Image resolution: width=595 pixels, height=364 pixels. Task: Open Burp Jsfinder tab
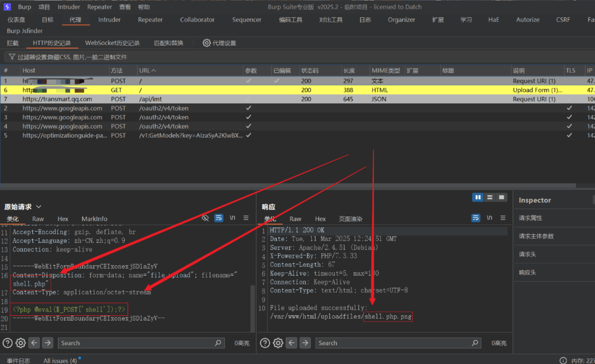point(25,31)
